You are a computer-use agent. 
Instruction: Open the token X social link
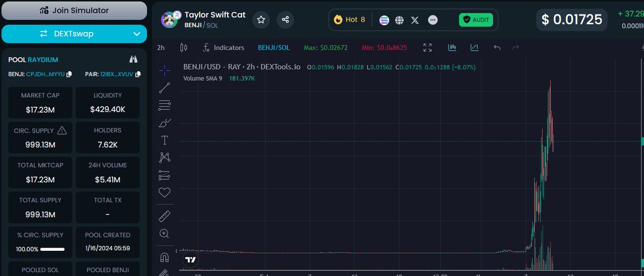tap(415, 20)
